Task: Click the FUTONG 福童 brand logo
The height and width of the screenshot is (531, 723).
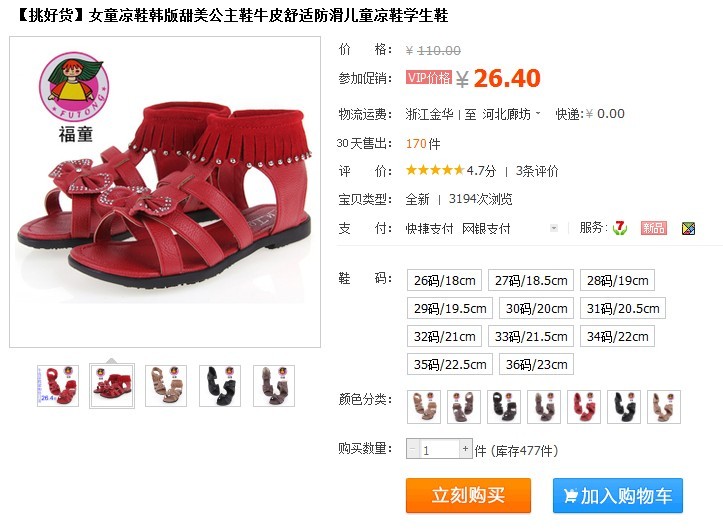Action: [74, 98]
